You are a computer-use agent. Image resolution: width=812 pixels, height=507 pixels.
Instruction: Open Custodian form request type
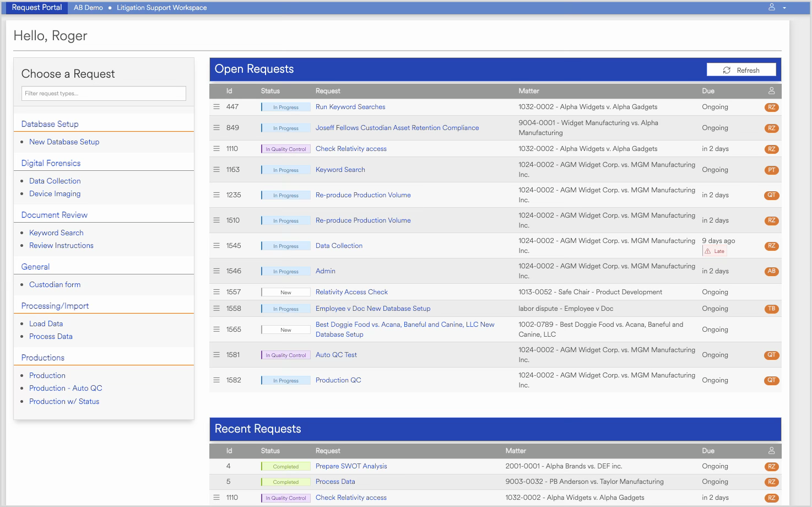55,284
